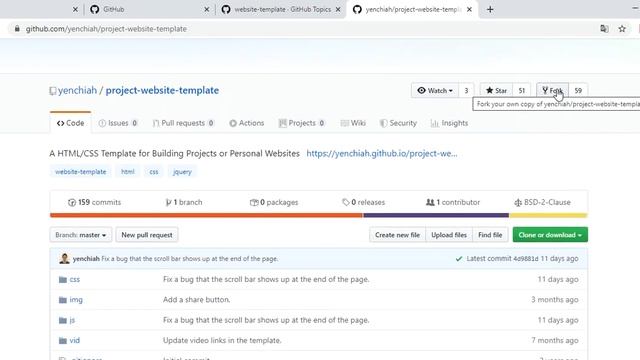Open 'Update video links in the template.' commit
This screenshot has width=640, height=360.
[x=222, y=340]
